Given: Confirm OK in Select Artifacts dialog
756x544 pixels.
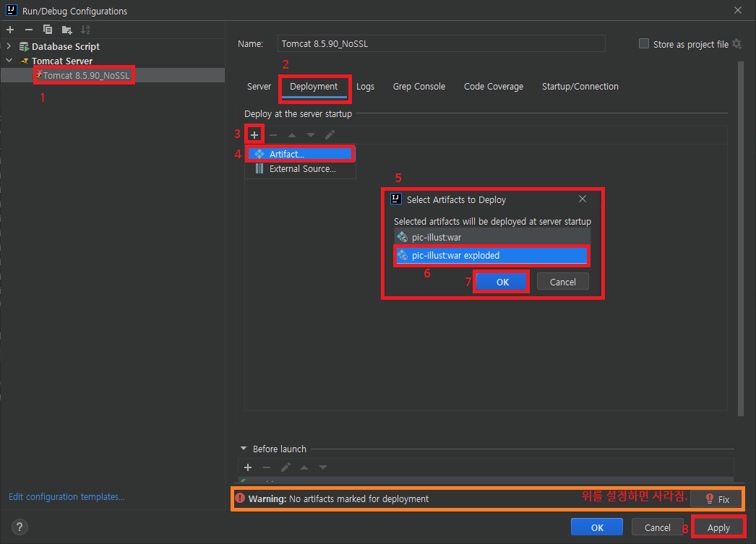Looking at the screenshot, I should (502, 282).
